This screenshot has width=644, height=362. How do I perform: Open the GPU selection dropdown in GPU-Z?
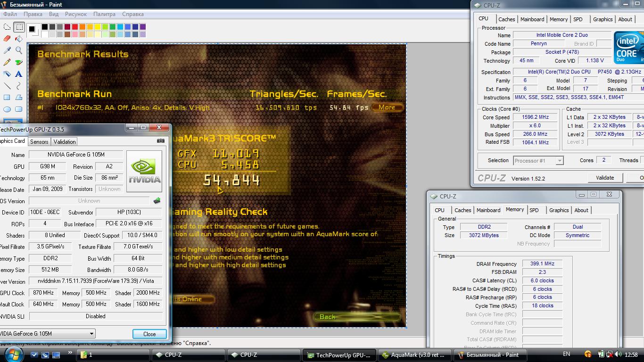click(91, 333)
